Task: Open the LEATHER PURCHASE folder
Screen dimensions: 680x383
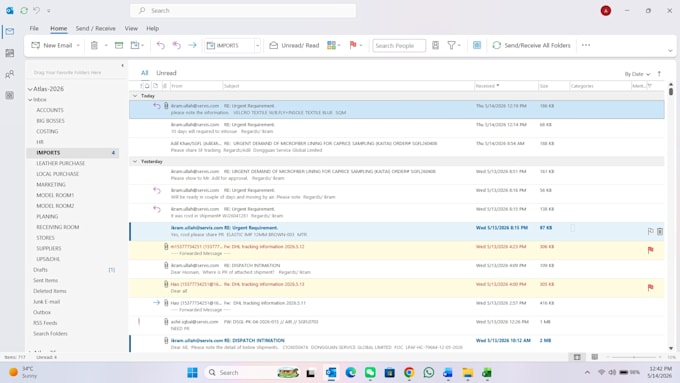Action: pos(60,163)
